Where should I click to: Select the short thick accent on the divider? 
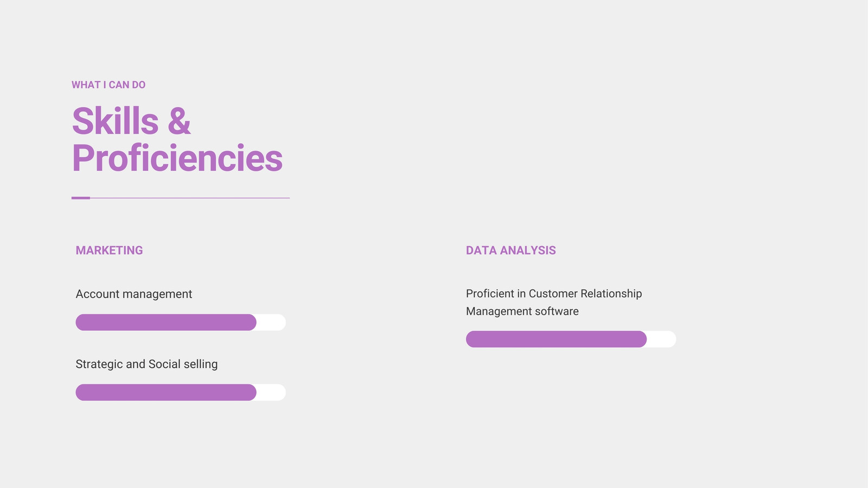click(x=81, y=198)
